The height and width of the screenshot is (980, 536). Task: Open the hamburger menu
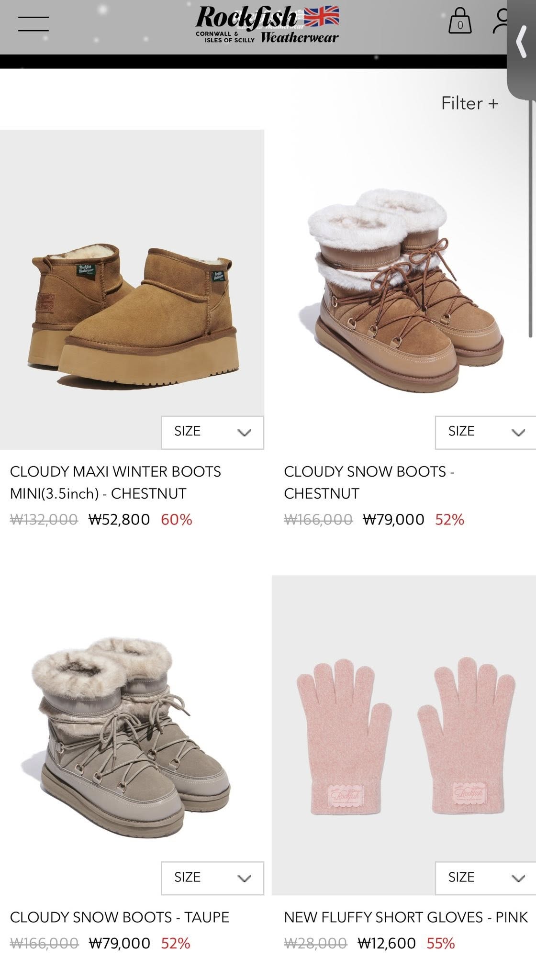33,24
